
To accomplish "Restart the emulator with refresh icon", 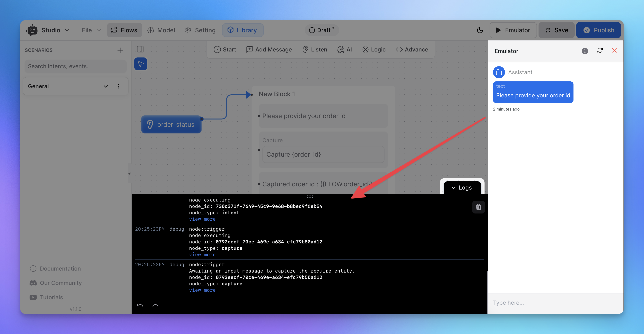I will [x=600, y=51].
